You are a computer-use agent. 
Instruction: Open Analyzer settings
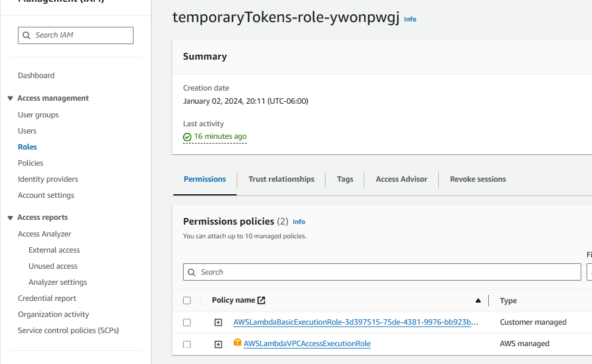pos(58,282)
